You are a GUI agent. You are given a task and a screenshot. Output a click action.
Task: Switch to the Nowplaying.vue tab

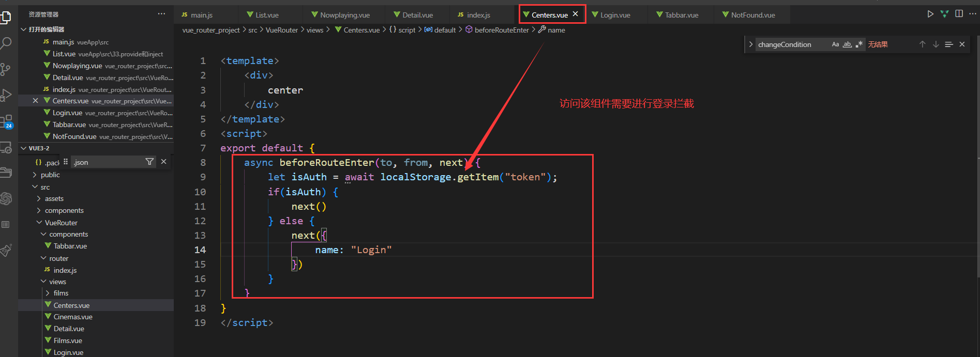pyautogui.click(x=345, y=15)
